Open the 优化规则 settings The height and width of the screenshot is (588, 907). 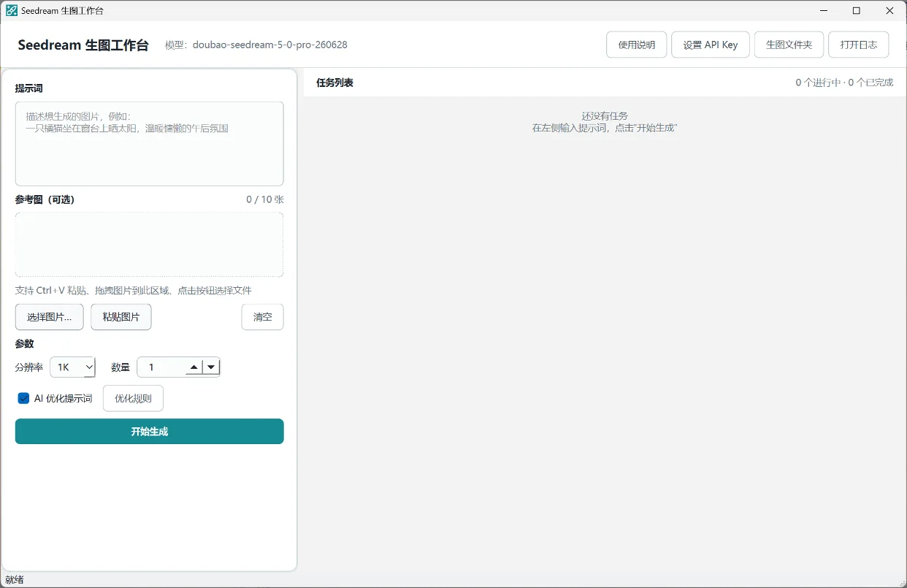[133, 398]
